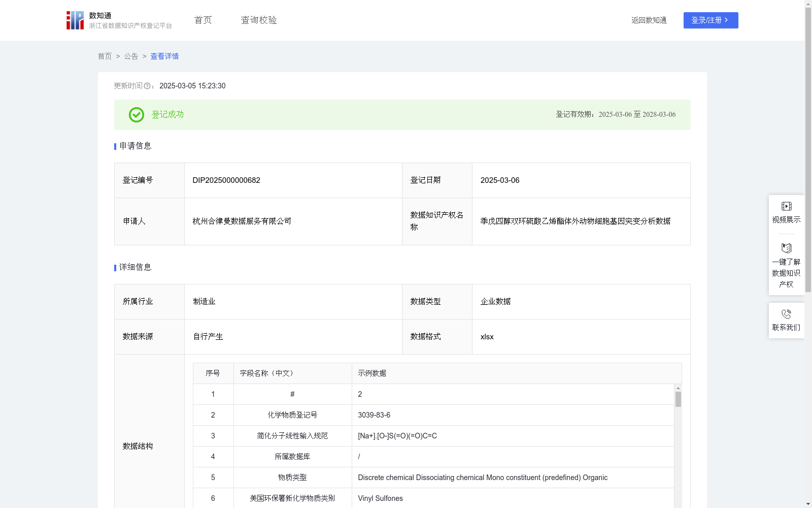Click the 数据结构 row label

point(138,447)
